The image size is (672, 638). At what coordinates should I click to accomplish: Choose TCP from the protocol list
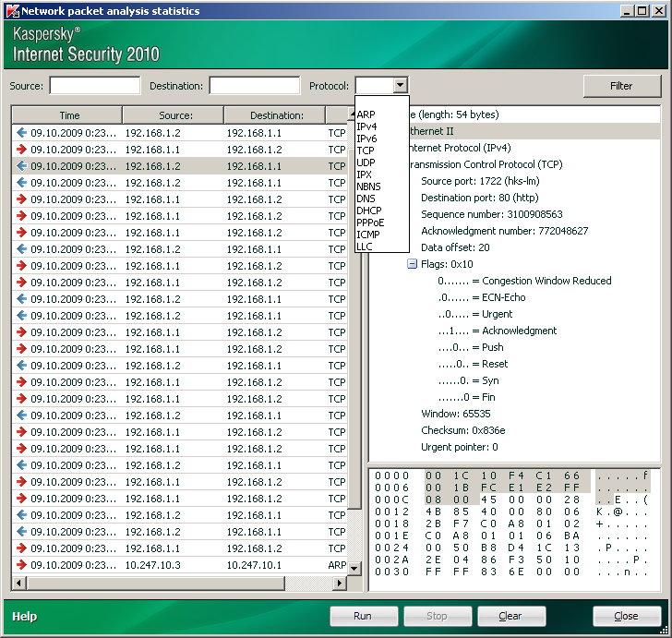click(x=366, y=150)
